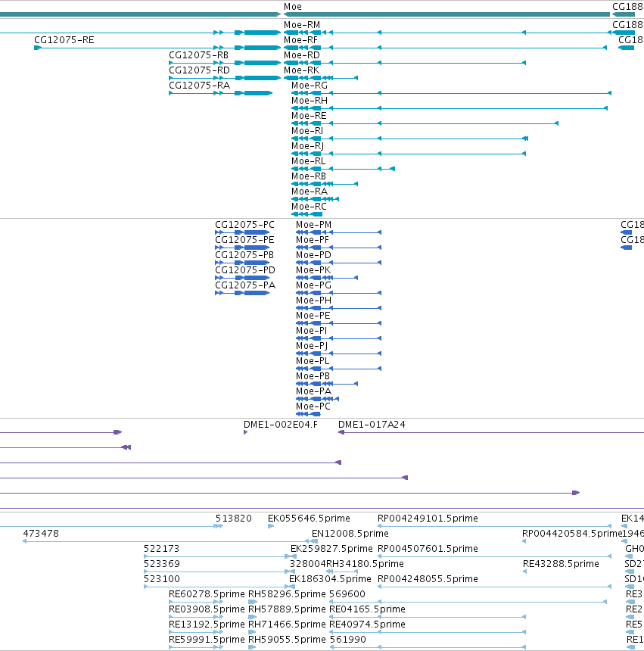Click the Moe-RG transcript label
The height and width of the screenshot is (651, 644).
[310, 86]
